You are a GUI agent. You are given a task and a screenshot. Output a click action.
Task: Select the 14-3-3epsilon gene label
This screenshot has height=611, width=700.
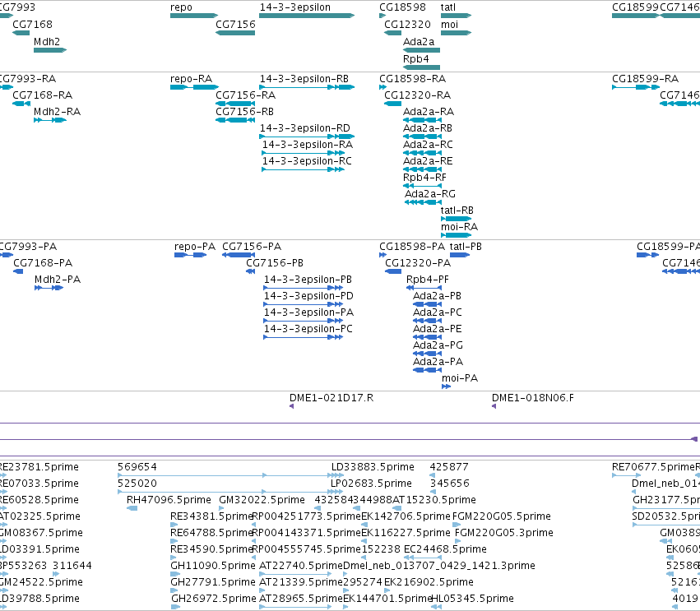295,7
